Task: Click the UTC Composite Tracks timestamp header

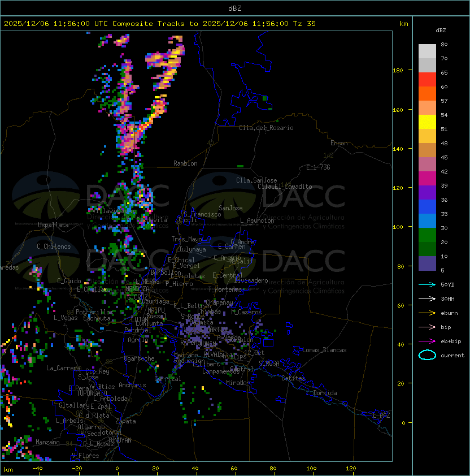Action: 160,24
